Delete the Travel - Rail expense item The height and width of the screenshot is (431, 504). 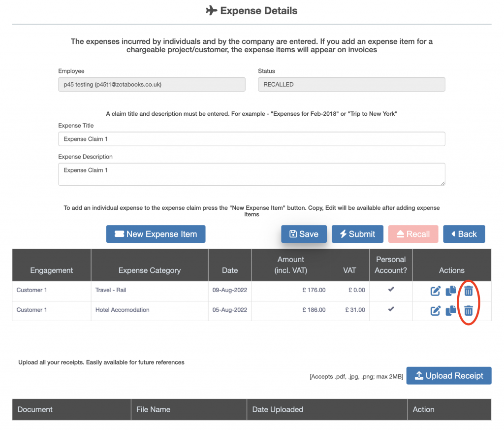(469, 291)
